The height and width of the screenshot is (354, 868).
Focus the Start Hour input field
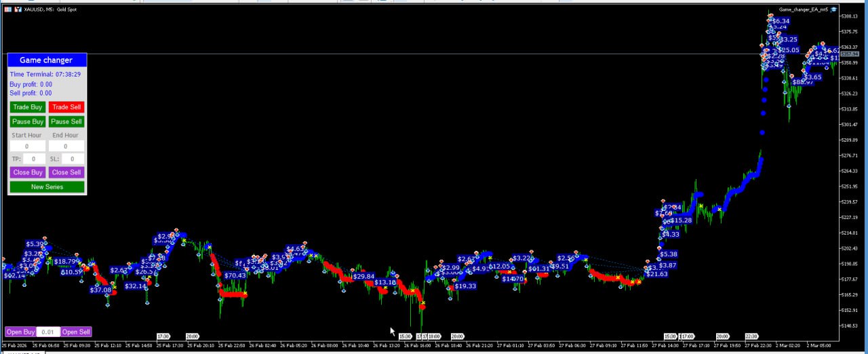click(x=27, y=146)
